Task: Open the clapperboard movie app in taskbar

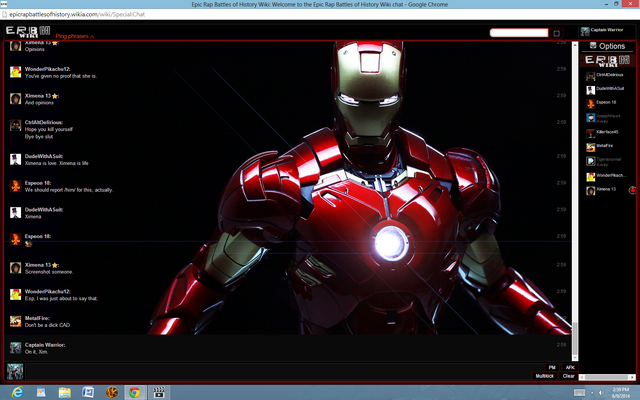Action: 159,393
